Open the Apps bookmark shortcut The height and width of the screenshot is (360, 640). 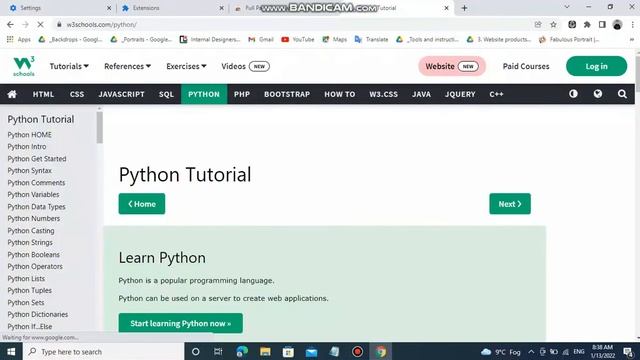pos(19,40)
